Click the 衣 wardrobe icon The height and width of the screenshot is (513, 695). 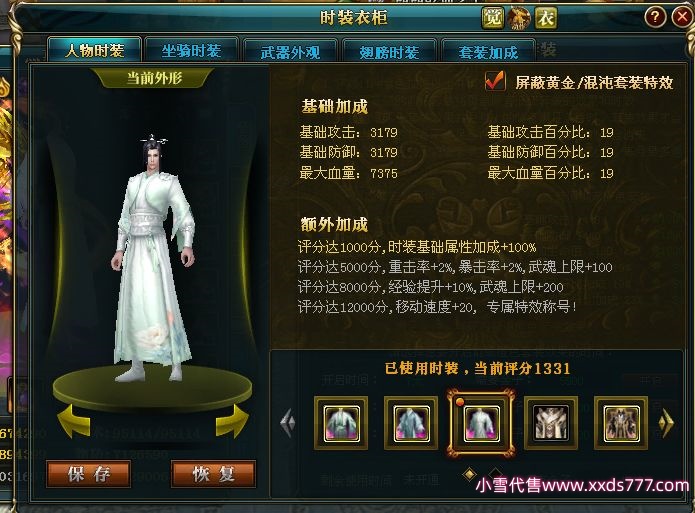[x=546, y=18]
